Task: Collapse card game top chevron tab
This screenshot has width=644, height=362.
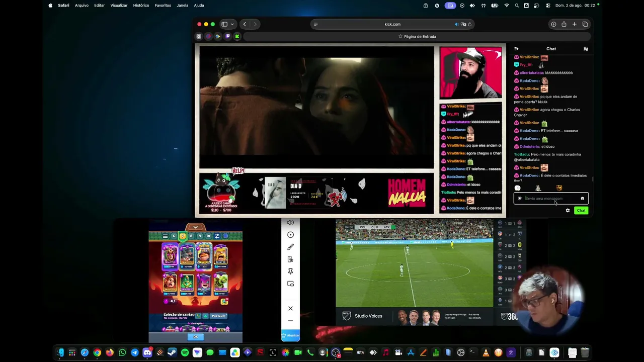Action: click(195, 227)
